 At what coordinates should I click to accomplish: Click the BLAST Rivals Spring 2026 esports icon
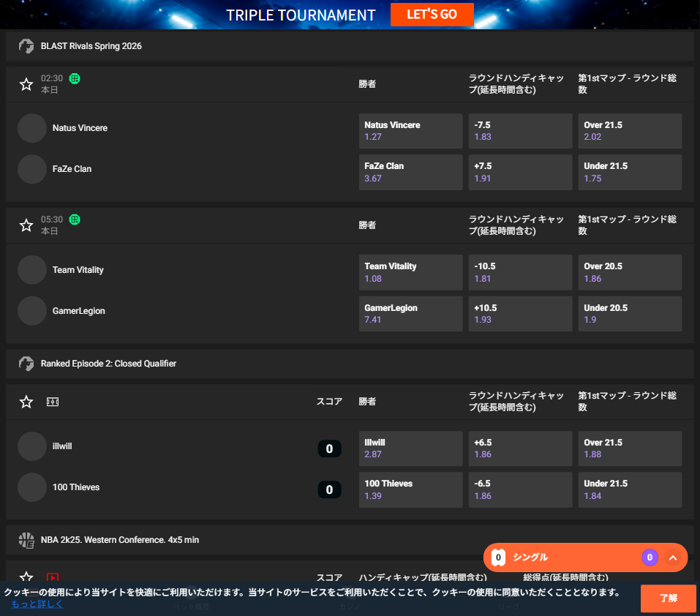click(26, 46)
